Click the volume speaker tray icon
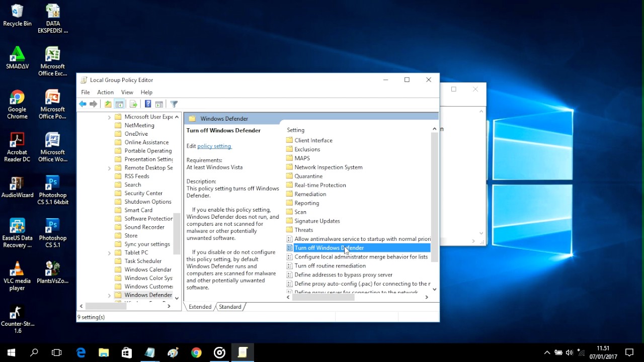 point(569,352)
